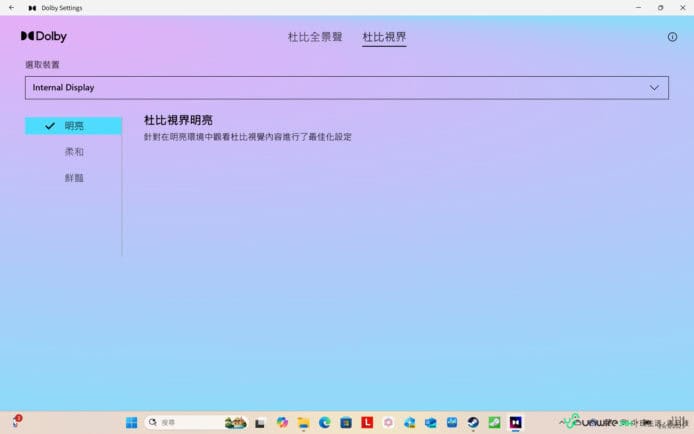Select the 杜比視界 tab
The height and width of the screenshot is (434, 694).
pyautogui.click(x=384, y=37)
